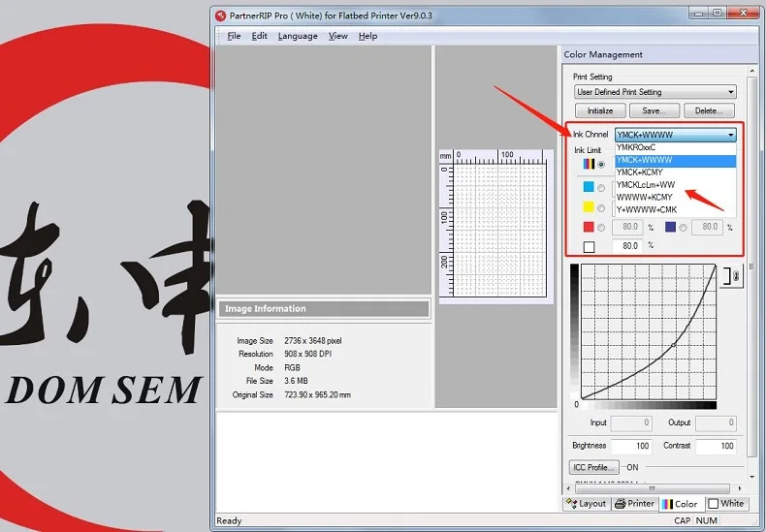This screenshot has width=766, height=532.
Task: Click the Brightness value field
Action: (631, 446)
